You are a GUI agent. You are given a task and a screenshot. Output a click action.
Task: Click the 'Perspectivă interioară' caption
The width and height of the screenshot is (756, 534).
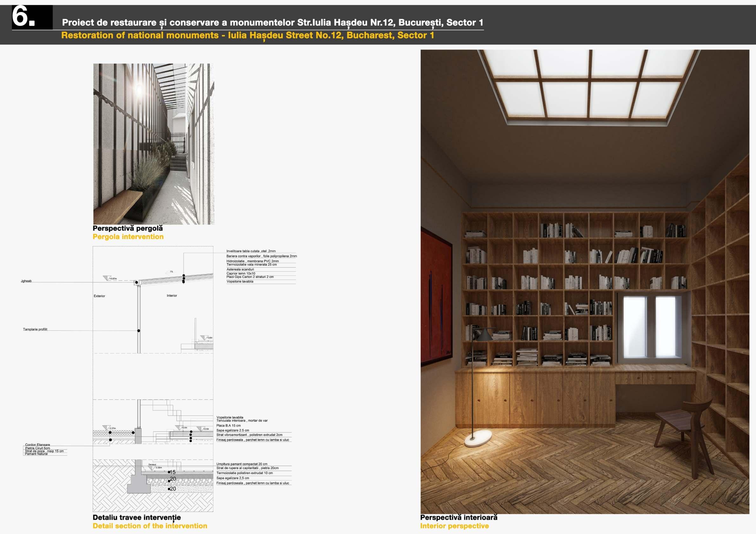coord(459,517)
